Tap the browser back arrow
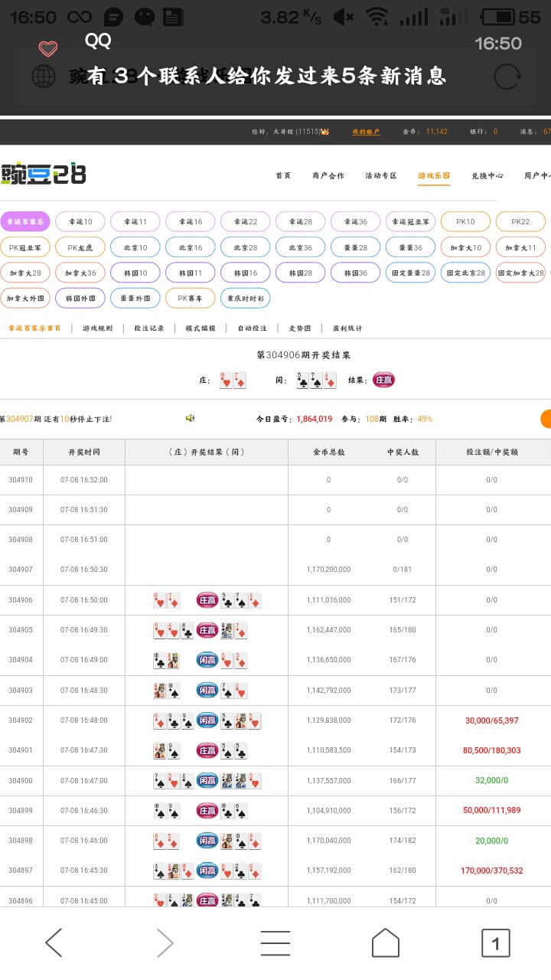The height and width of the screenshot is (980, 551). click(x=54, y=942)
